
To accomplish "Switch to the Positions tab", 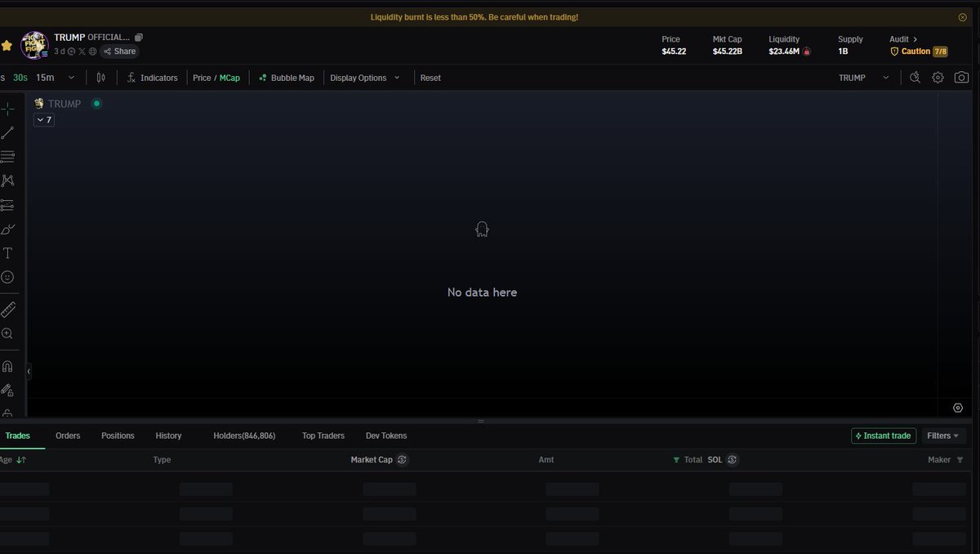I will [118, 436].
